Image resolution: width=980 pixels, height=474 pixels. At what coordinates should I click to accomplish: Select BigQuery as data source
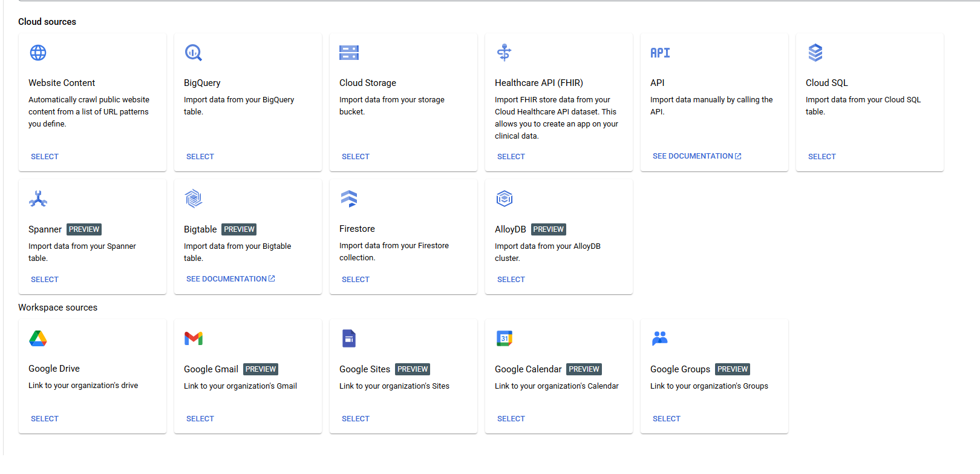[200, 157]
